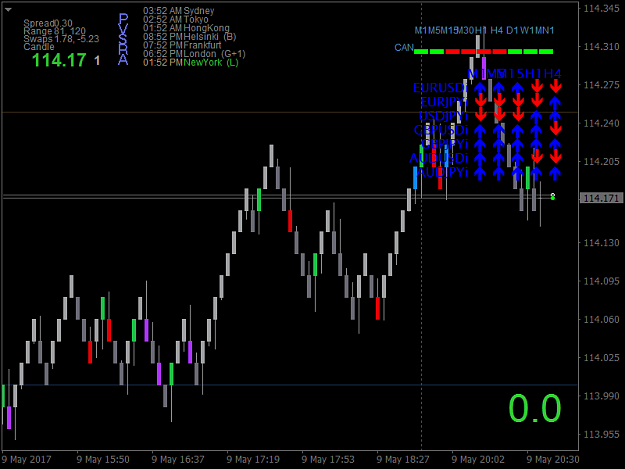Screen dimensions: 625x469
Task: Click the 9 May 20:30 time axis label
Action: [x=553, y=459]
